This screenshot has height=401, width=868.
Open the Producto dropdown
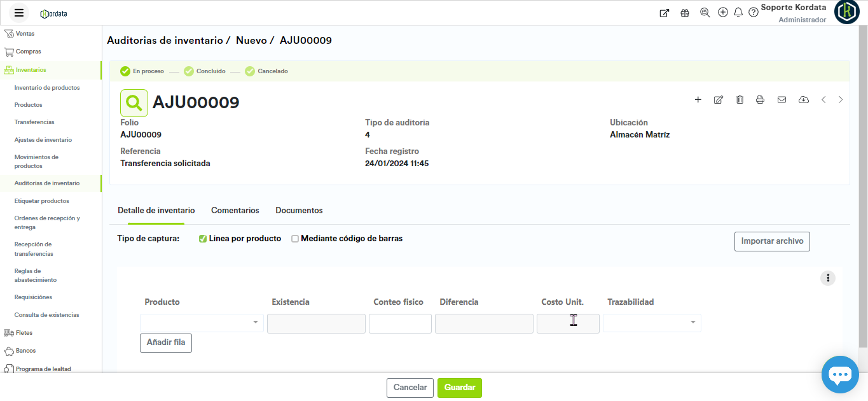point(202,323)
